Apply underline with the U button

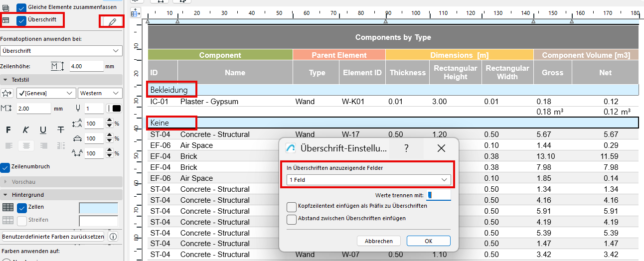[x=43, y=130]
